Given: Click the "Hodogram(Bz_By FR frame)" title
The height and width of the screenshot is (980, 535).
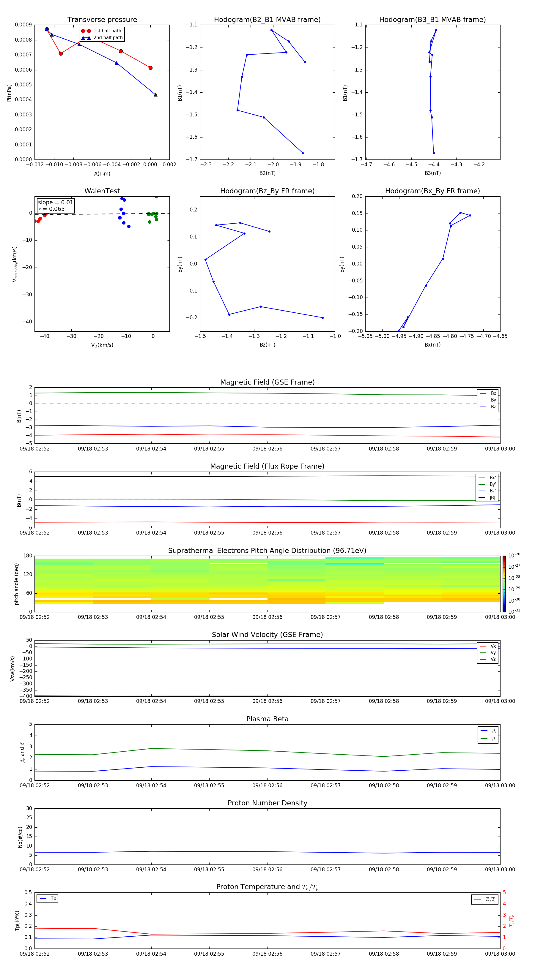Looking at the screenshot, I should tap(267, 191).
